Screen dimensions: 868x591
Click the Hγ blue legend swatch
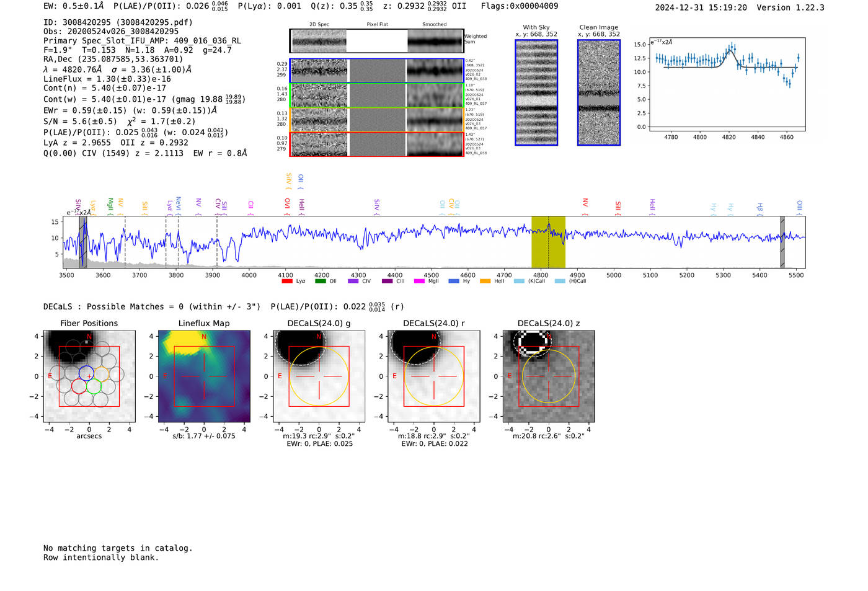[x=454, y=281]
